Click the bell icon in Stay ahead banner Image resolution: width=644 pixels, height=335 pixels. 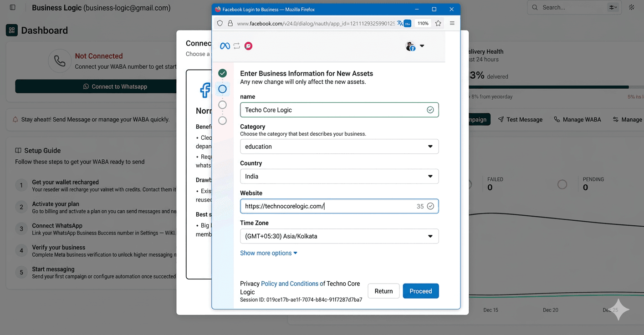[16, 120]
